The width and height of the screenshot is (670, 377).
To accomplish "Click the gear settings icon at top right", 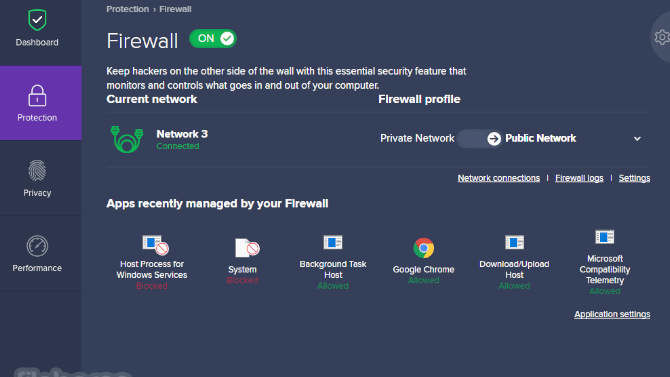I will coord(662,38).
